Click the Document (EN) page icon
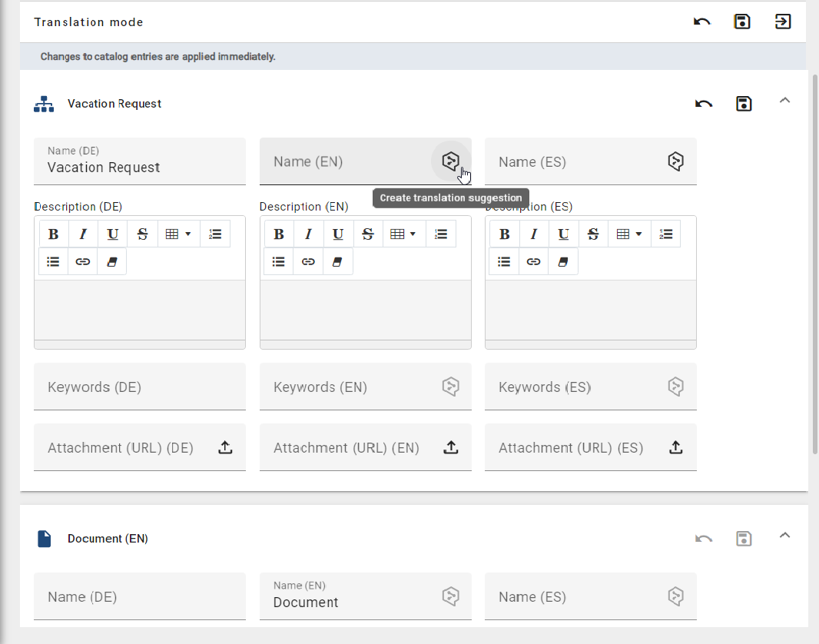819x644 pixels. pos(44,538)
